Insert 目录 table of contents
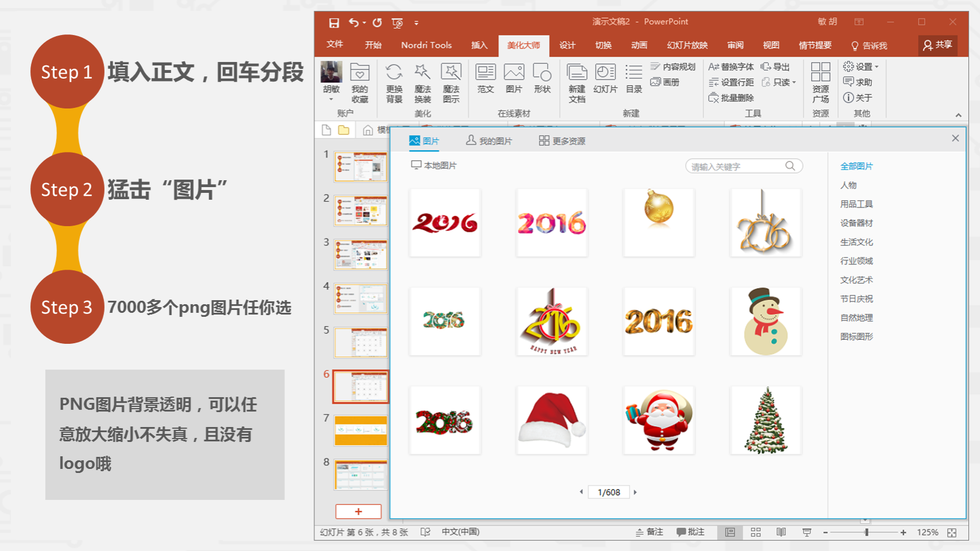This screenshot has height=551, width=980. click(x=634, y=79)
